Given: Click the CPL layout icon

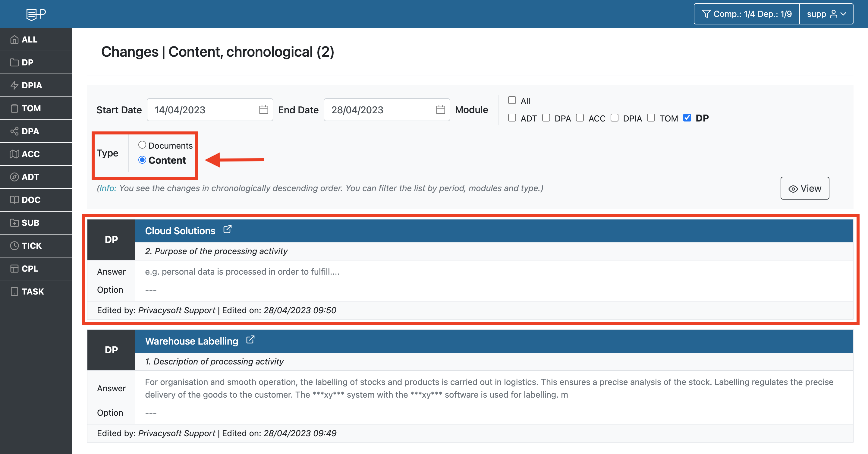Looking at the screenshot, I should point(14,269).
